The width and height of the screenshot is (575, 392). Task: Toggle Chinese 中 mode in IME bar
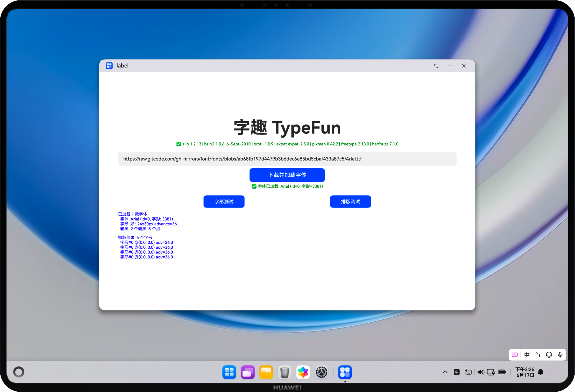pyautogui.click(x=527, y=355)
